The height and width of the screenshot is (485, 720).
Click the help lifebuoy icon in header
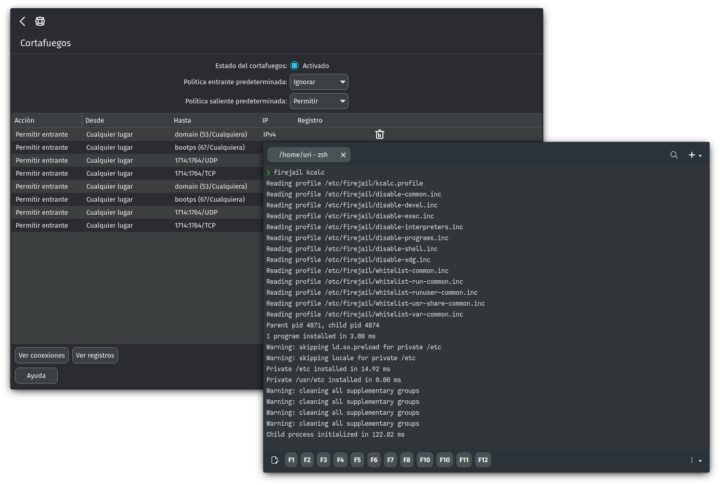[x=40, y=21]
